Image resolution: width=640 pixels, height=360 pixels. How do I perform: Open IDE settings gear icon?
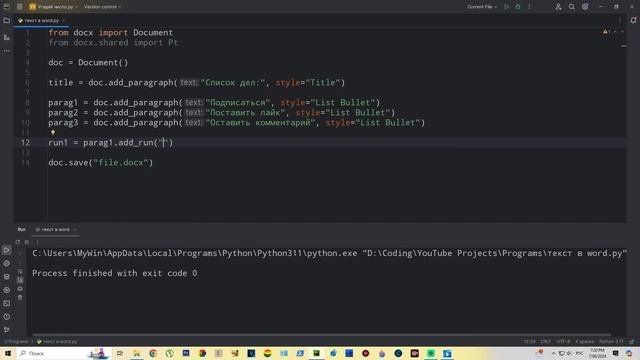tap(585, 7)
